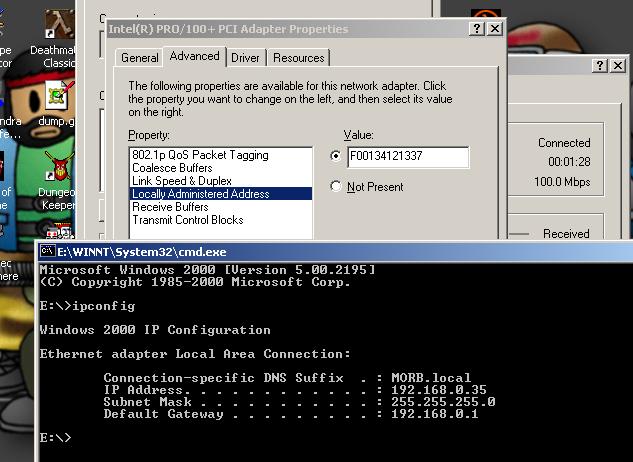Select Link Speed & Duplex property
Screen dimensions: 633x462
(x=221, y=181)
